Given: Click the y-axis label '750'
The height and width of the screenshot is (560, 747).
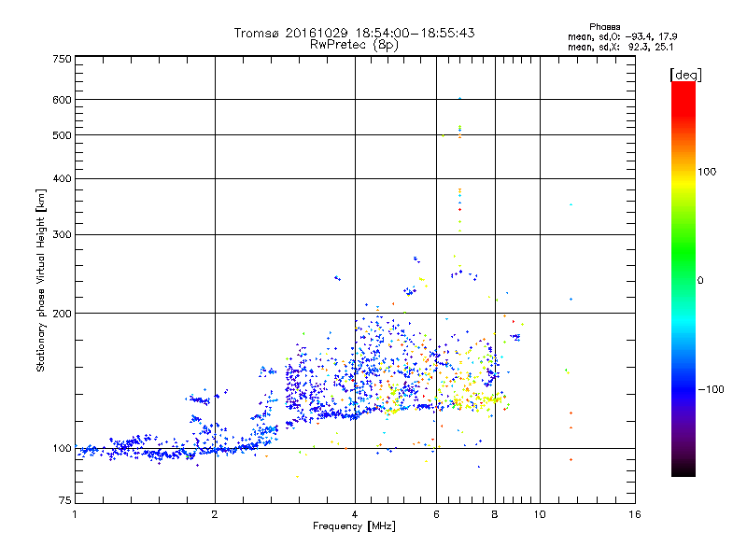Looking at the screenshot, I should pyautogui.click(x=62, y=59).
